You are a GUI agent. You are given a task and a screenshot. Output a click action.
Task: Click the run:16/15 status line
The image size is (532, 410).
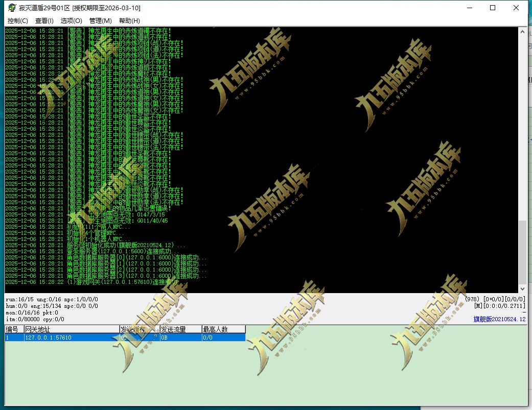coord(52,299)
